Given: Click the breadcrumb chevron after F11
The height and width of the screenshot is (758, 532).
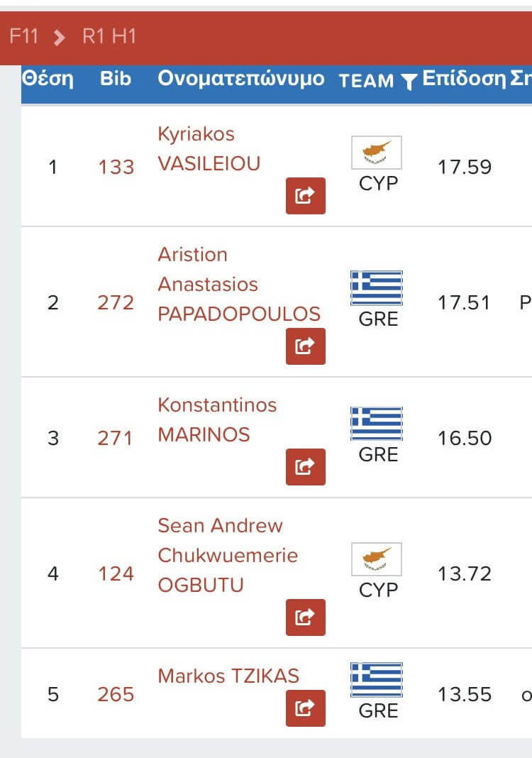Looking at the screenshot, I should point(59,37).
